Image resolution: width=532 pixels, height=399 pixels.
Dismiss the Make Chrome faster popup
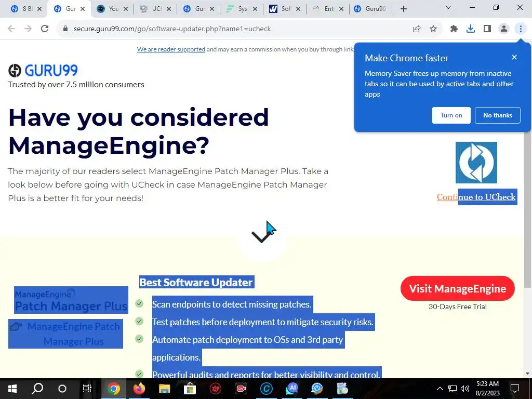tap(514, 57)
